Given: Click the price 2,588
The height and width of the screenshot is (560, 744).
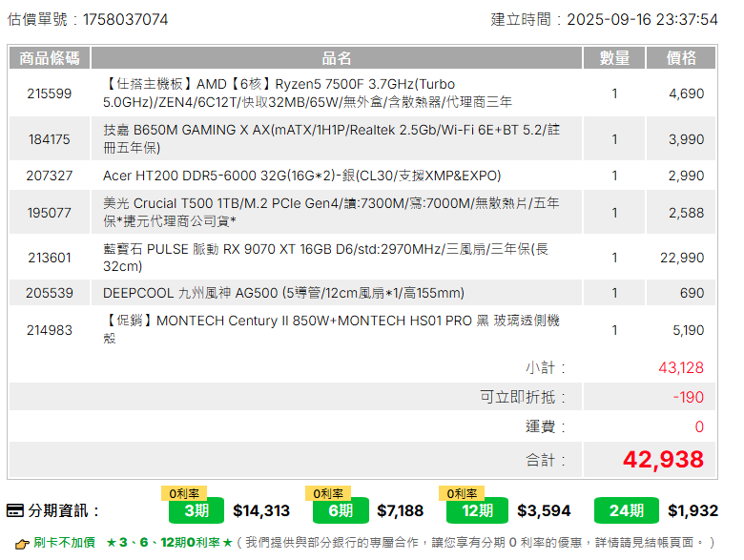Looking at the screenshot, I should tap(686, 213).
